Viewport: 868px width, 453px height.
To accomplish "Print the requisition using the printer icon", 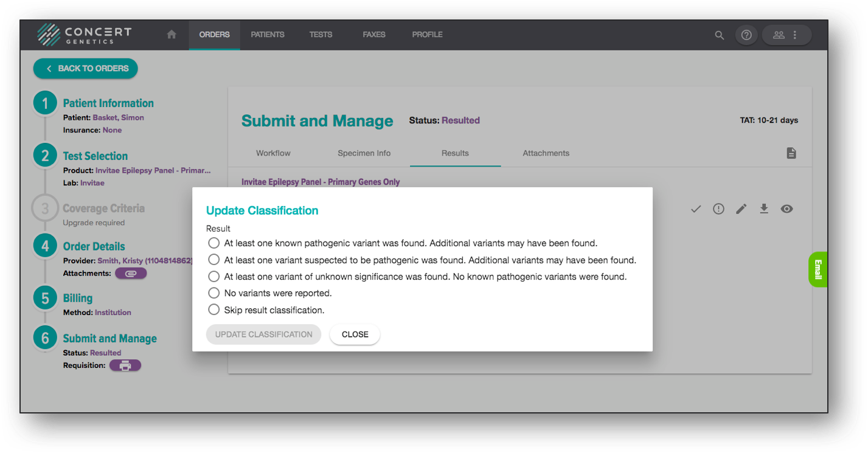I will tap(125, 365).
